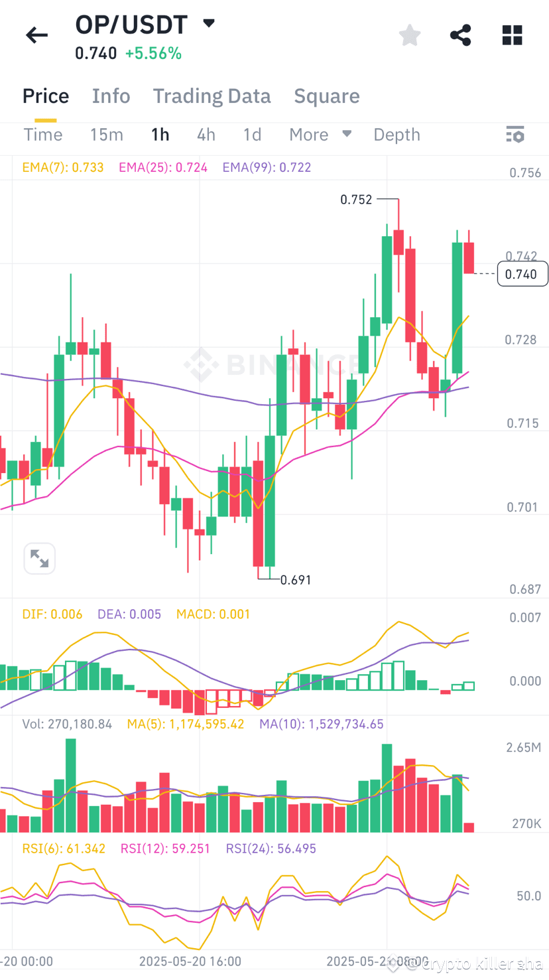Screen dimensions: 549x980
Task: Switch to the Trading Data tab
Action: pos(212,96)
